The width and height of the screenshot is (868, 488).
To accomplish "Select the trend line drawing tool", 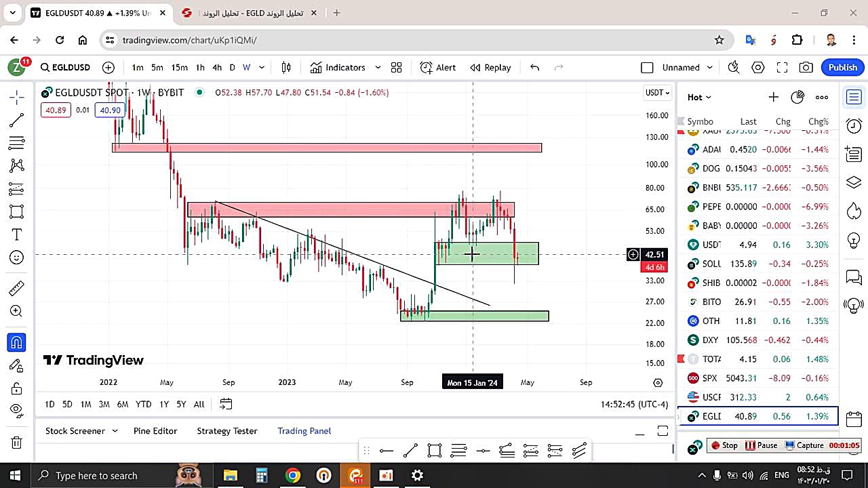I will (x=17, y=121).
